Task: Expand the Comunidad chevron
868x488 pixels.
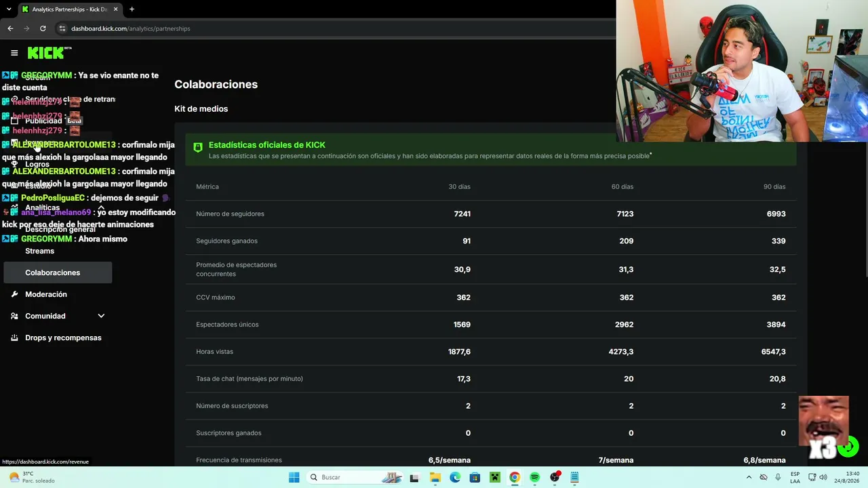Action: (x=101, y=316)
